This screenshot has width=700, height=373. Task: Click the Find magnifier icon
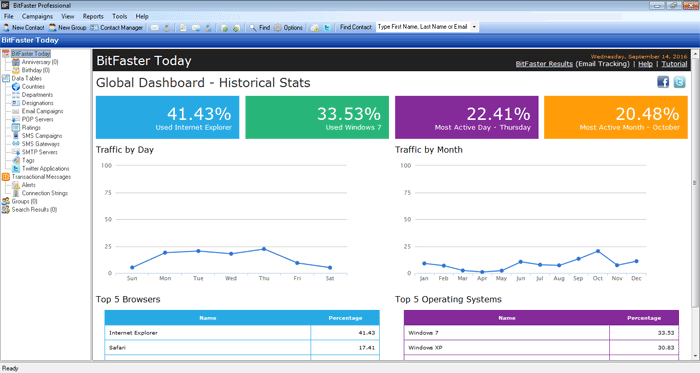click(x=253, y=28)
